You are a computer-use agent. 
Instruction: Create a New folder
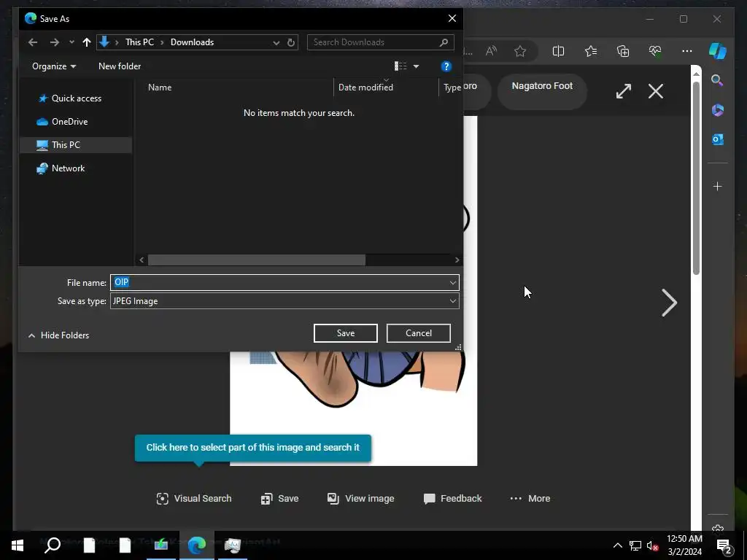click(x=120, y=66)
